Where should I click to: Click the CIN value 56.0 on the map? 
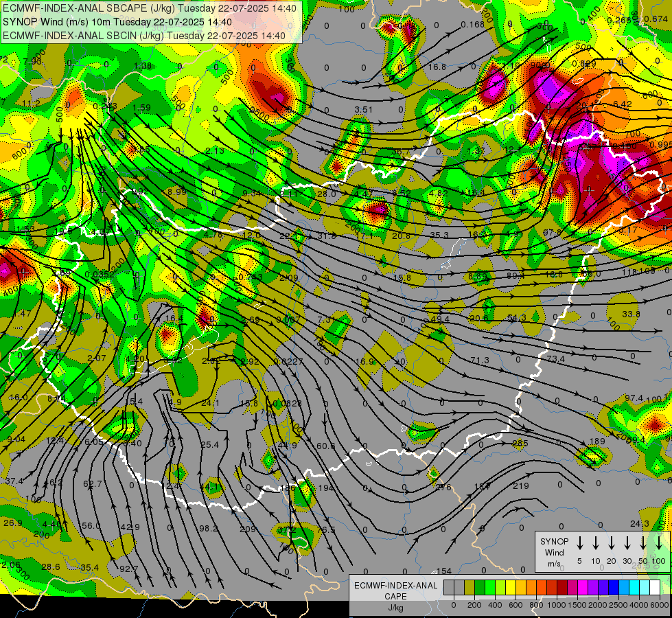pos(91,526)
